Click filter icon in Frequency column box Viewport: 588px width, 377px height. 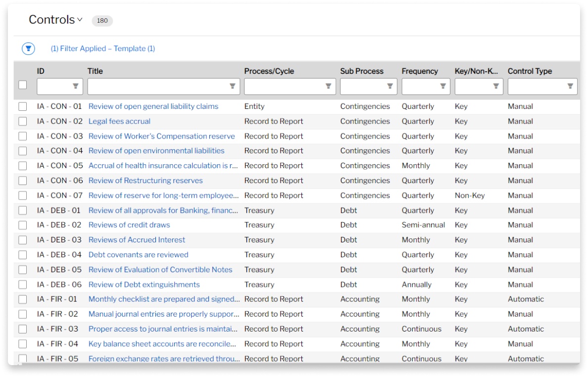pos(443,86)
